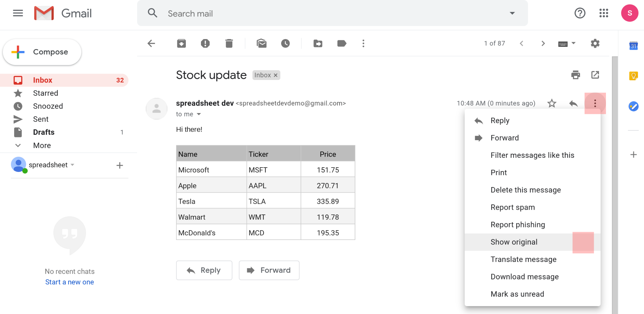Screen dimensions: 644x314
Task: Go back to inbox arrow
Action: click(151, 43)
